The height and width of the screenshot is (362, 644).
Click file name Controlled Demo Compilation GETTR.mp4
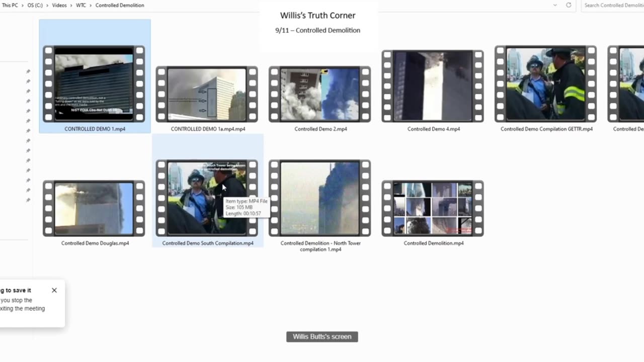[546, 129]
